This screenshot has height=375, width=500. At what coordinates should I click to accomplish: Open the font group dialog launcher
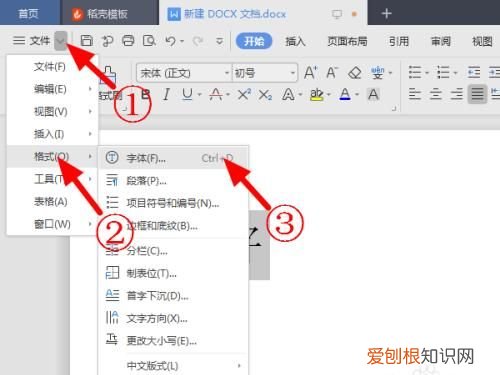pyautogui.click(x=394, y=108)
